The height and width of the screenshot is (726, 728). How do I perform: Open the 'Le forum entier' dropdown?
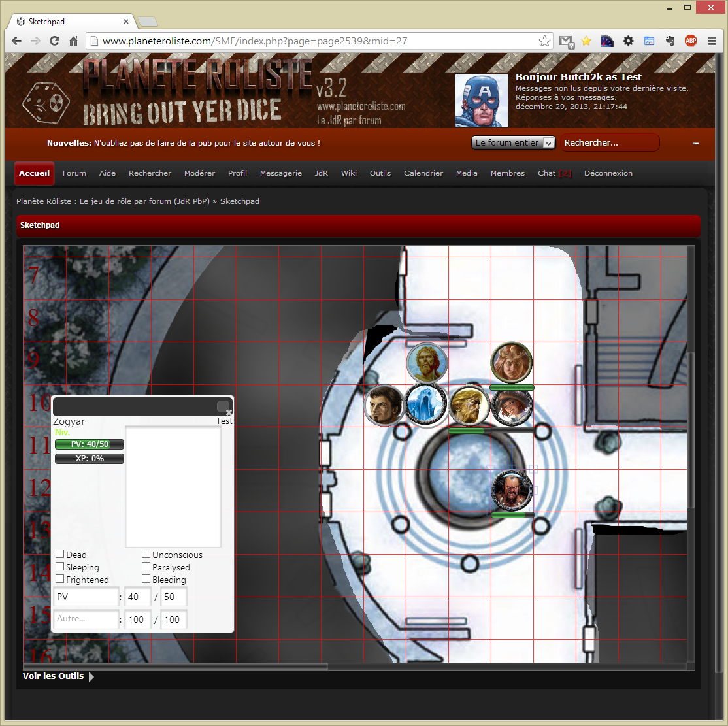[x=513, y=142]
